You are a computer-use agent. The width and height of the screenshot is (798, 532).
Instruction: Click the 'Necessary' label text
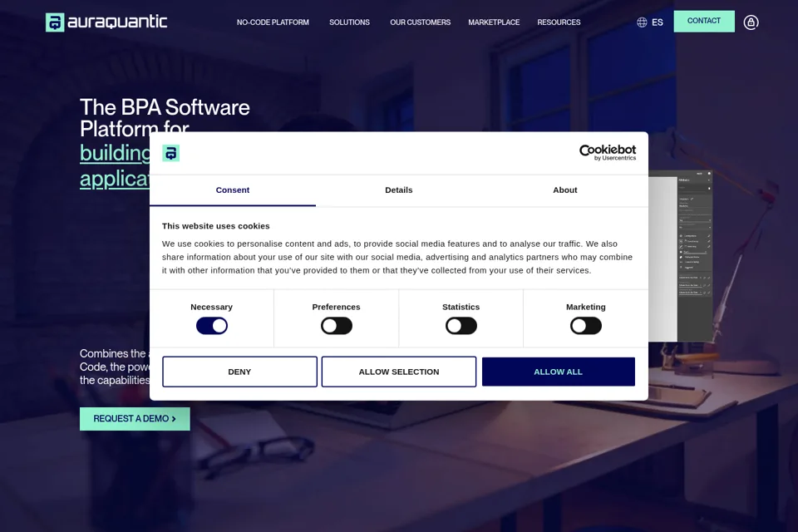point(211,307)
